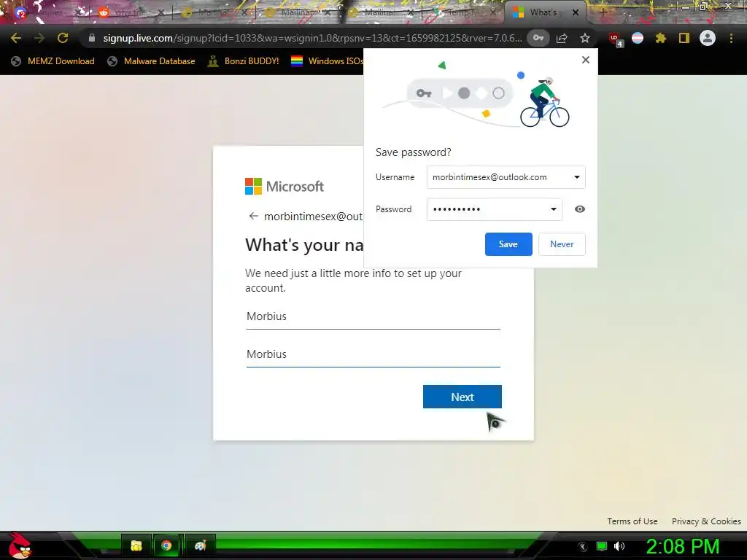Open the volume speaker tray icon
This screenshot has width=747, height=560.
point(619,546)
